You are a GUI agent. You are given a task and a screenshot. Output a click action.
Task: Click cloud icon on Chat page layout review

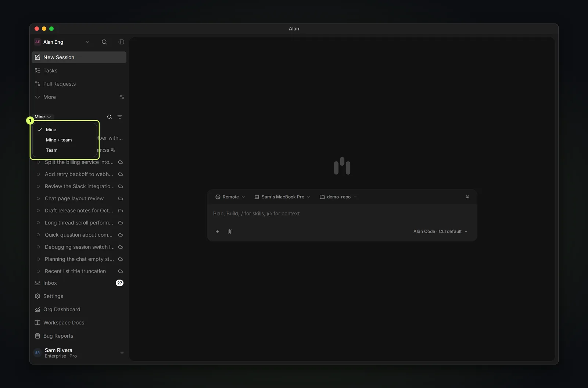[121, 198]
